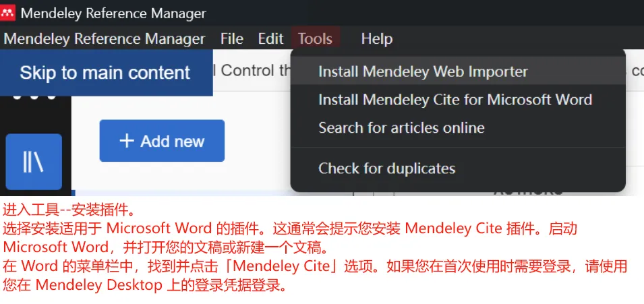Collapse the open Tools menu

[315, 38]
